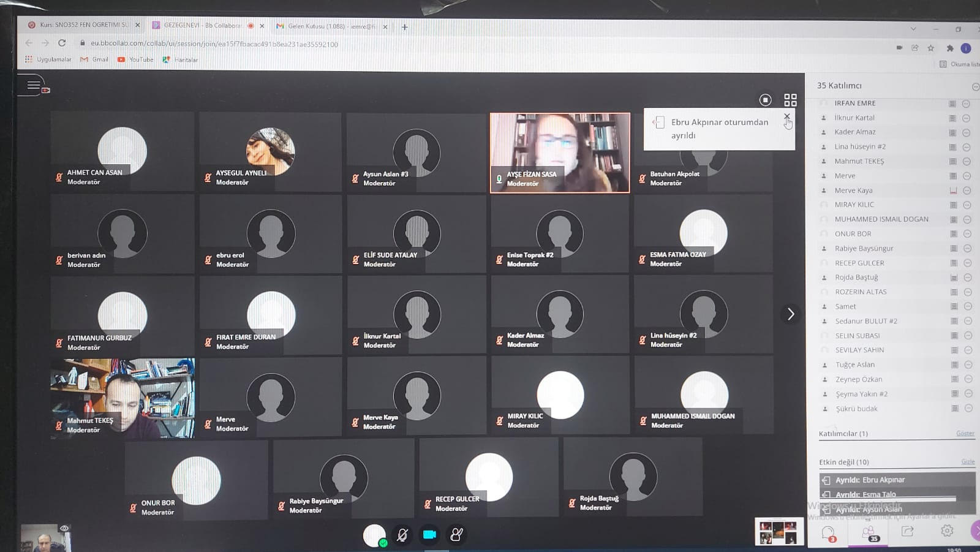This screenshot has width=980, height=552.
Task: Click chat access icon for Lina hüseyin #2
Action: point(952,147)
